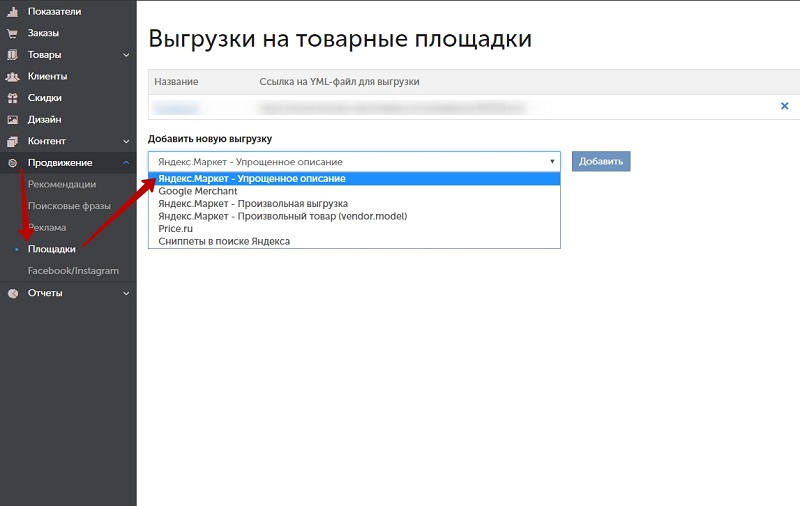Image resolution: width=800 pixels, height=506 pixels.
Task: Open Facebook/Instagram submenu item
Action: [x=73, y=271]
